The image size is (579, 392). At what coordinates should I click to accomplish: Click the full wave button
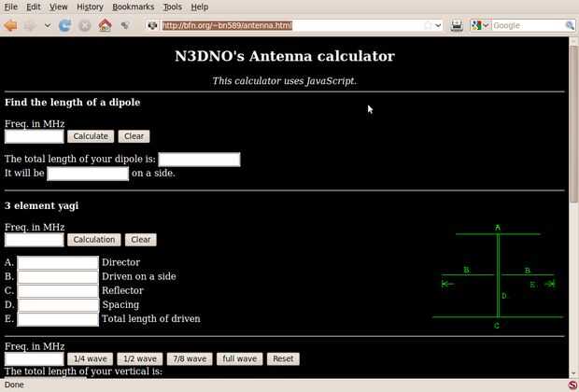[240, 358]
